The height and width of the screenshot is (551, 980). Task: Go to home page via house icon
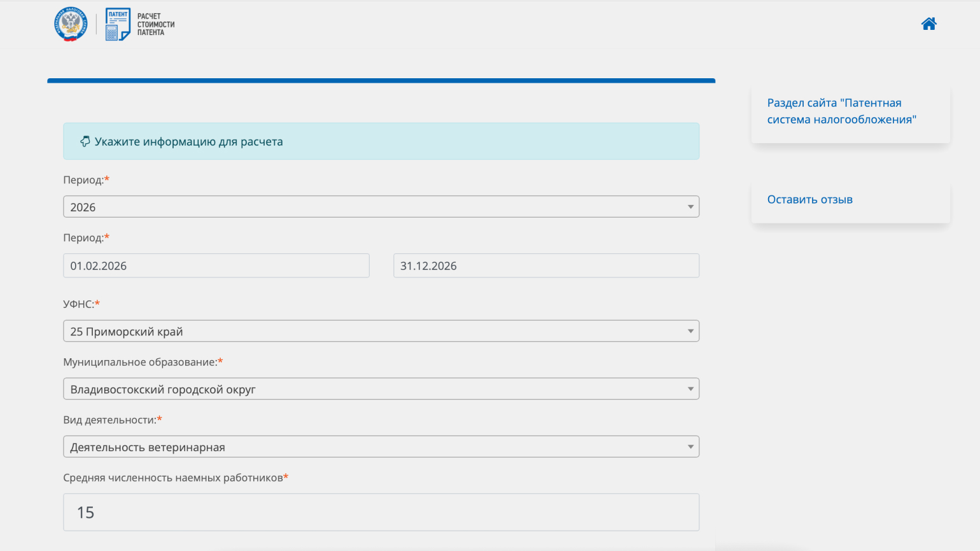(x=928, y=24)
